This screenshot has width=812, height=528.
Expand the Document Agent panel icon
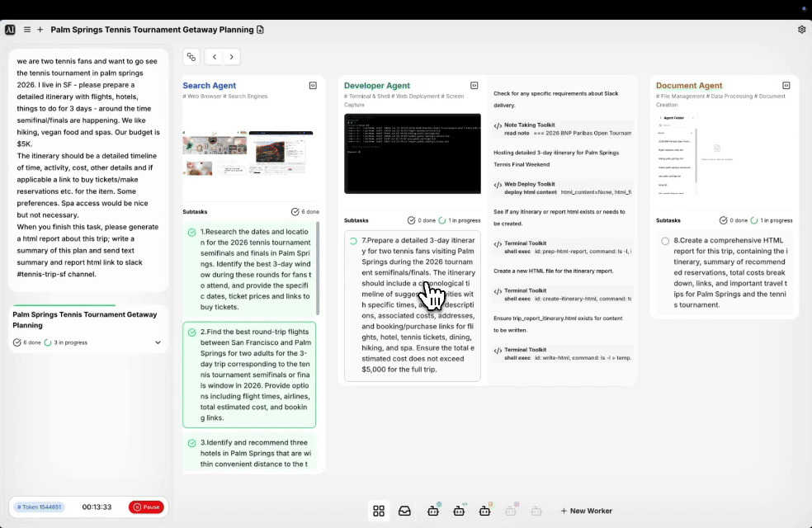pyautogui.click(x=786, y=86)
